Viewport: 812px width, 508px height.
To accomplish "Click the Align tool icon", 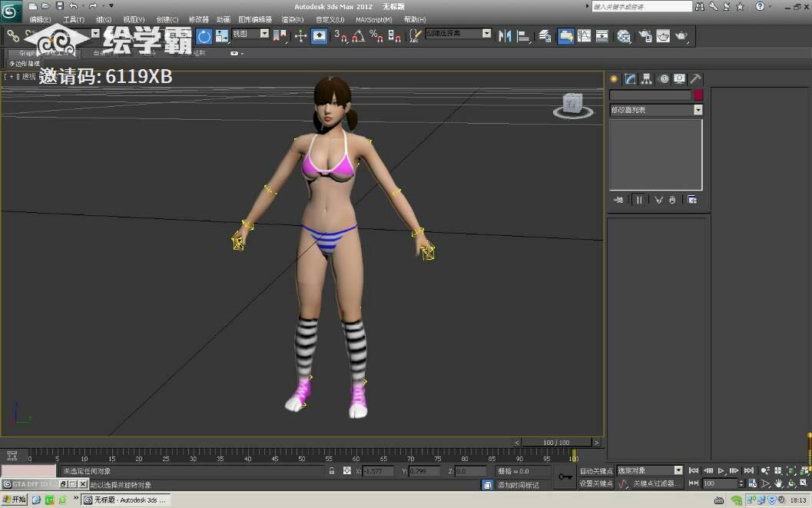I will [x=523, y=36].
